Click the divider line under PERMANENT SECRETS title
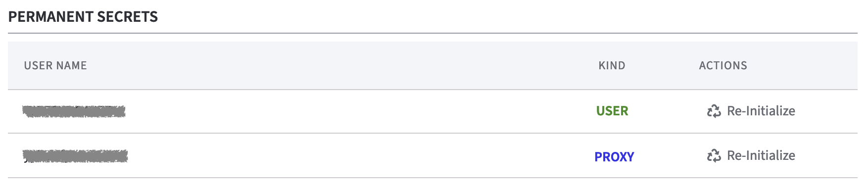This screenshot has height=196, width=868. tap(433, 33)
